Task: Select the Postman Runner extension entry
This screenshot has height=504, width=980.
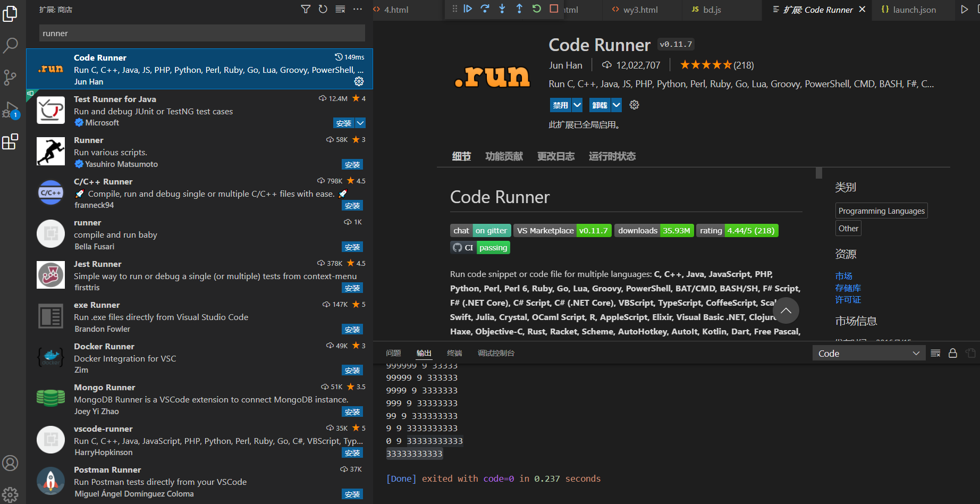Action: point(199,482)
